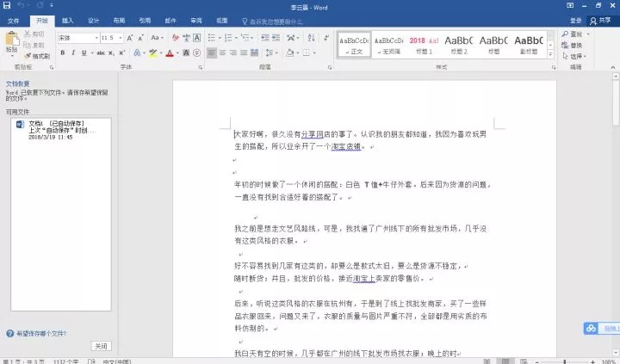Apply the 无间隔 no-spacing style
The image size is (620, 364).
(388, 45)
